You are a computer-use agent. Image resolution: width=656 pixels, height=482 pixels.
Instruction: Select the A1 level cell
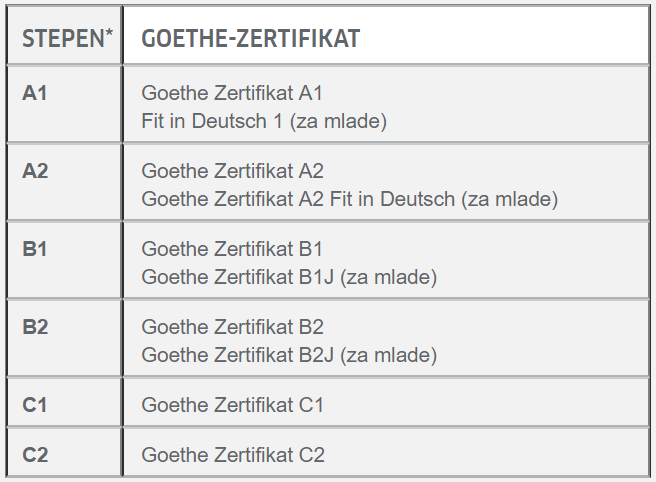tap(64, 105)
